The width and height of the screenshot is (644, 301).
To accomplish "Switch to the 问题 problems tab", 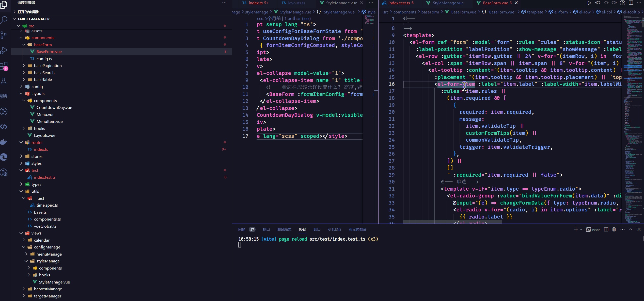I will click(241, 229).
